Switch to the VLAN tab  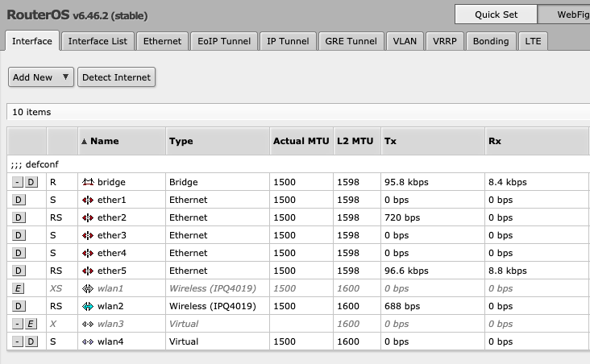point(405,41)
